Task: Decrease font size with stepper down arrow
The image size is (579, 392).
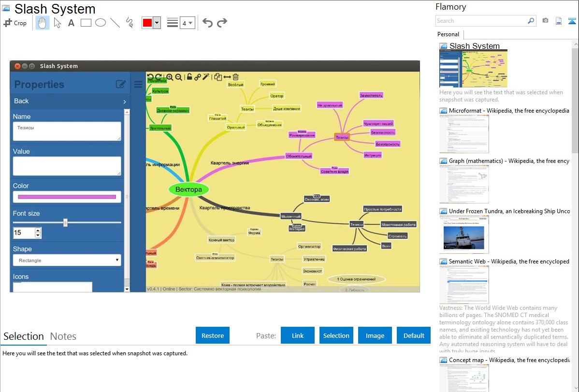Action: [38, 235]
